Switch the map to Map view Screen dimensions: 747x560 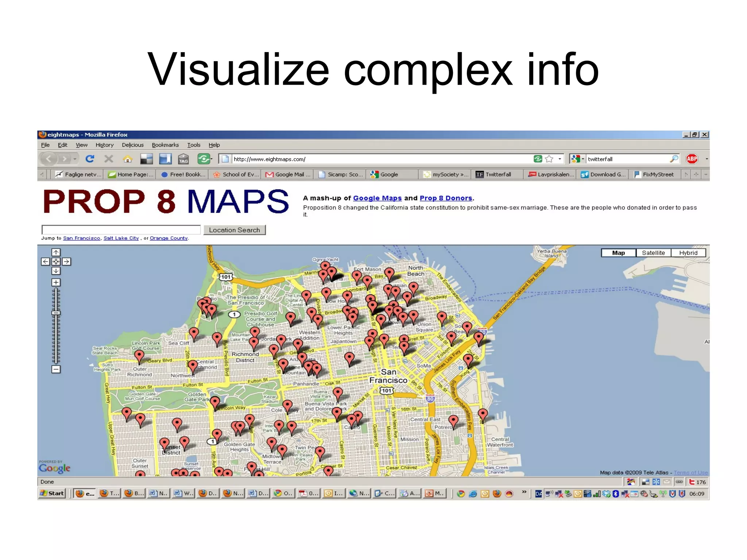point(619,253)
